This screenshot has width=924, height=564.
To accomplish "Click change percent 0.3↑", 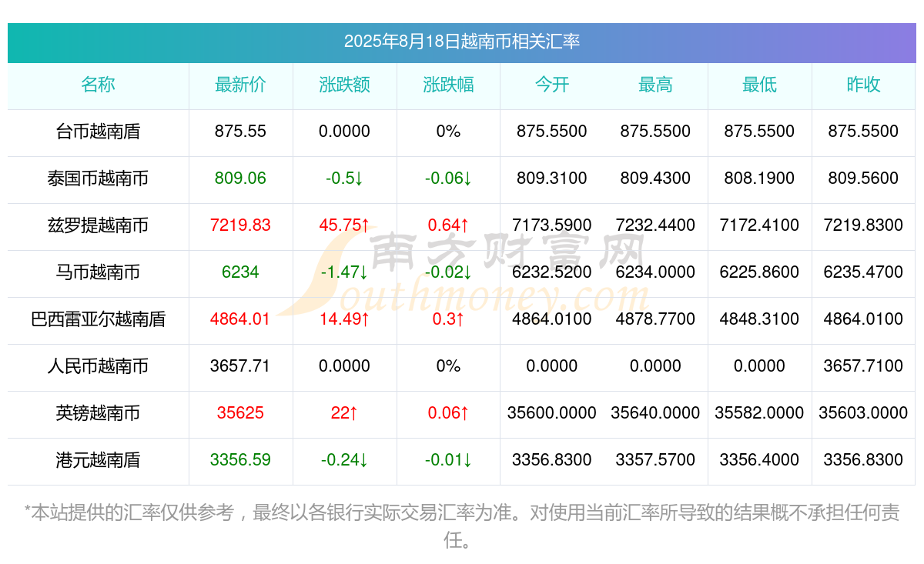I will 448,319.
